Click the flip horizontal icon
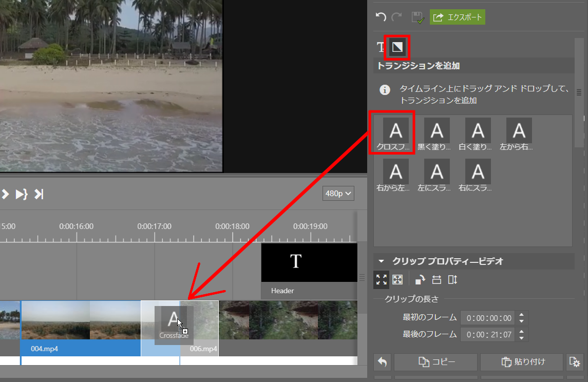588x382 pixels. [437, 280]
